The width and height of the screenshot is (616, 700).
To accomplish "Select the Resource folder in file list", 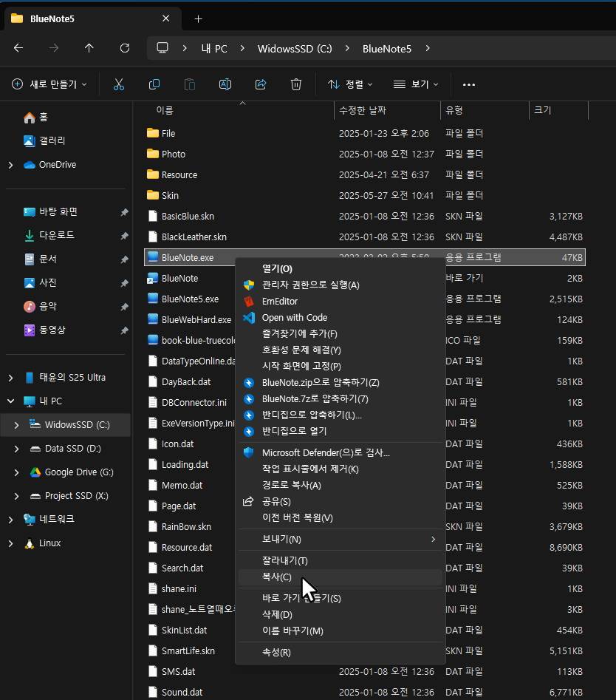I will [x=365, y=174].
